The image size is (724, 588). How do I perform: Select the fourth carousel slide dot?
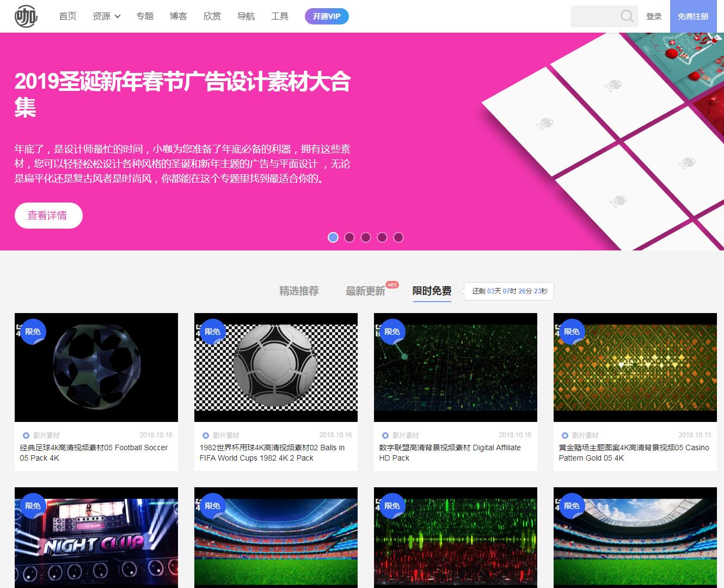tap(382, 237)
